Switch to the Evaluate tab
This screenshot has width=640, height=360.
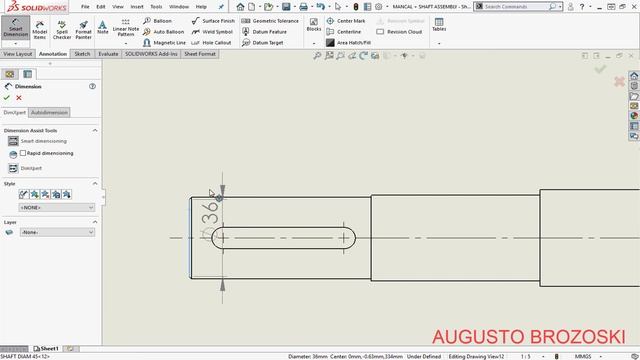tap(108, 54)
